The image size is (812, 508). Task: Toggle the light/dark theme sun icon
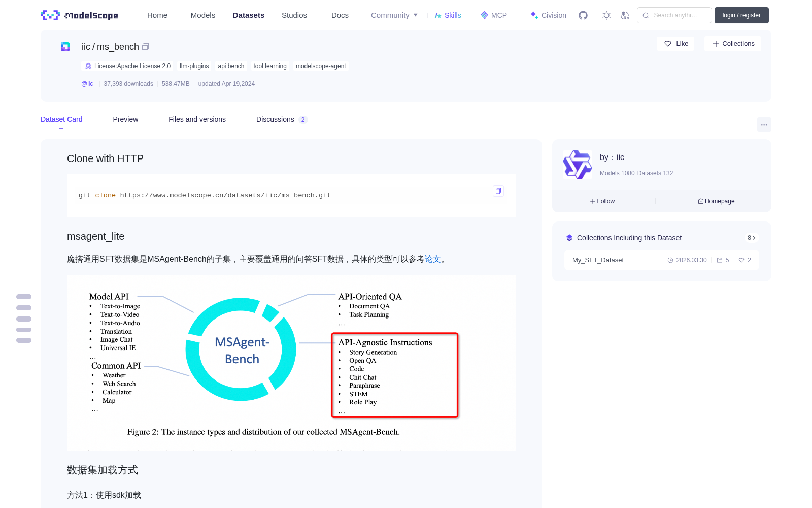[606, 15]
